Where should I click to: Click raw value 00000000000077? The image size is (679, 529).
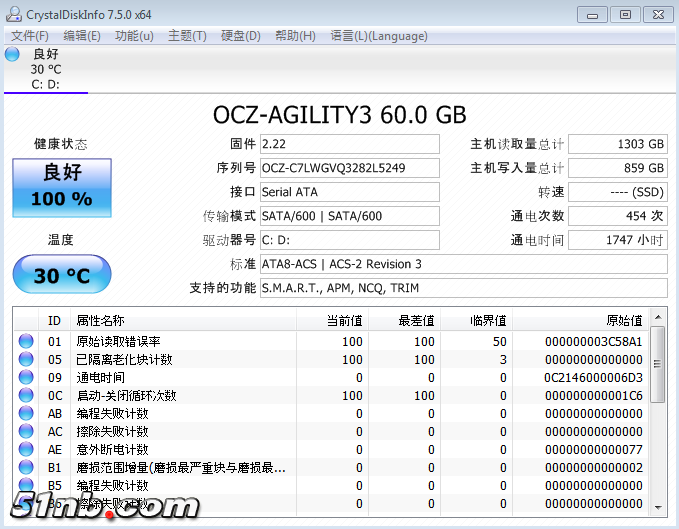coord(593,450)
